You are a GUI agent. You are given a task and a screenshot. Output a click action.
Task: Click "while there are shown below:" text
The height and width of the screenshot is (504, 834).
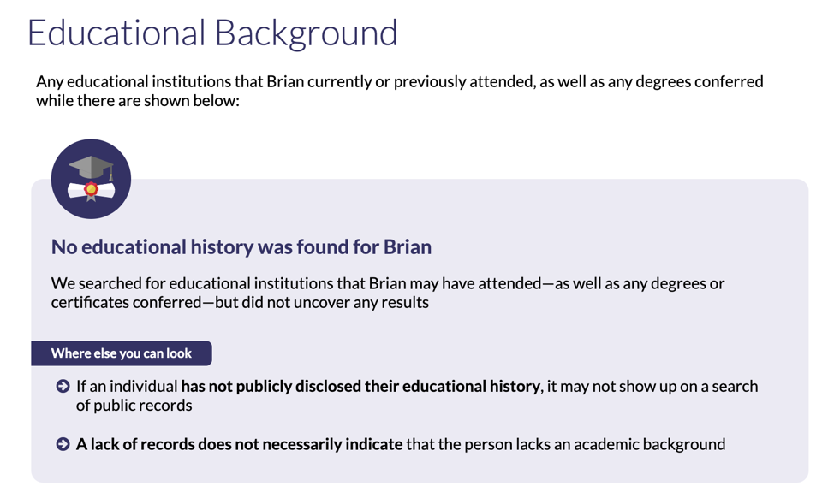click(x=138, y=100)
